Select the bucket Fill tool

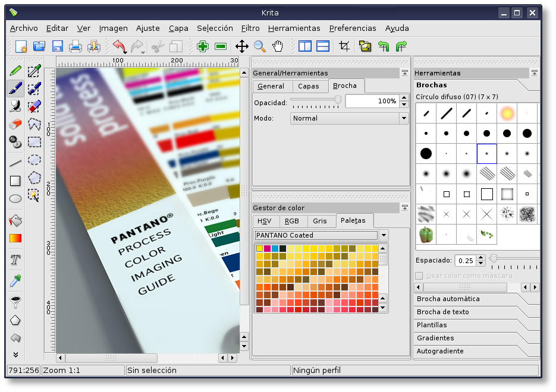(x=15, y=220)
